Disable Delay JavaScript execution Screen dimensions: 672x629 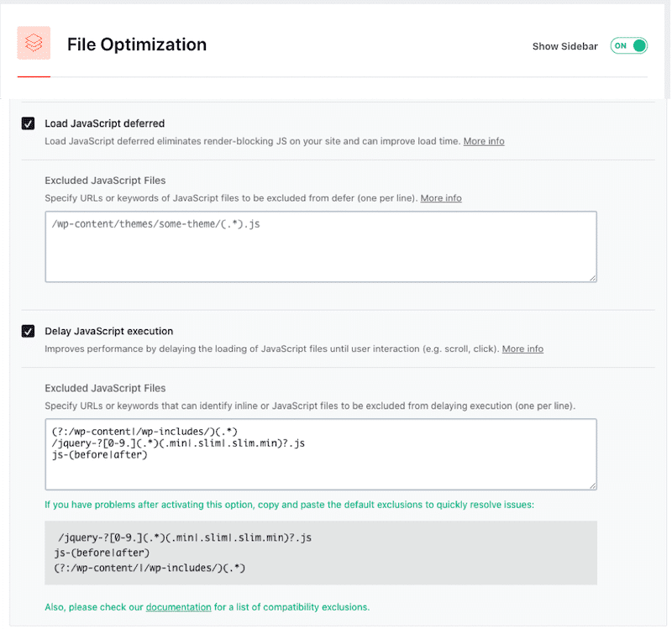[28, 331]
